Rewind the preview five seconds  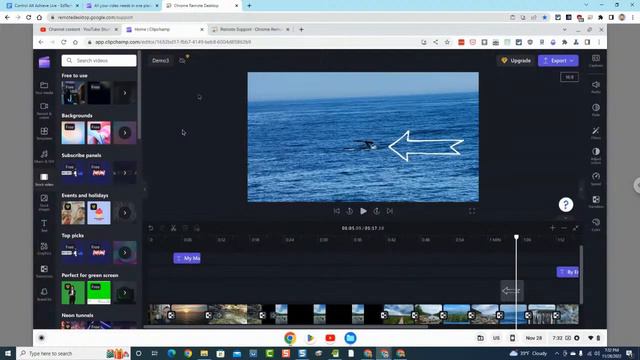click(x=349, y=211)
